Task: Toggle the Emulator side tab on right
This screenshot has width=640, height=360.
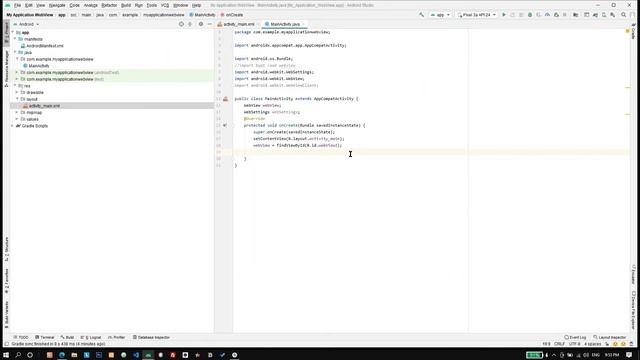Action: 633,274
